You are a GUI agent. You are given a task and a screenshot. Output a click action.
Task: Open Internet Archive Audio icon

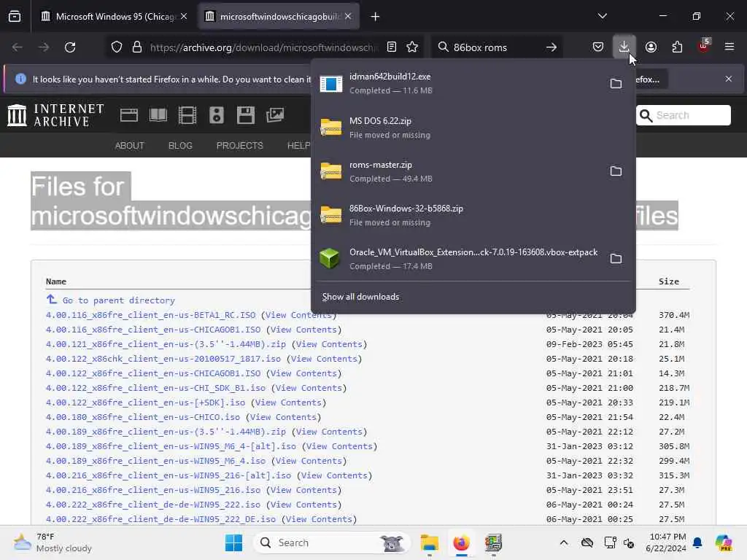(216, 115)
